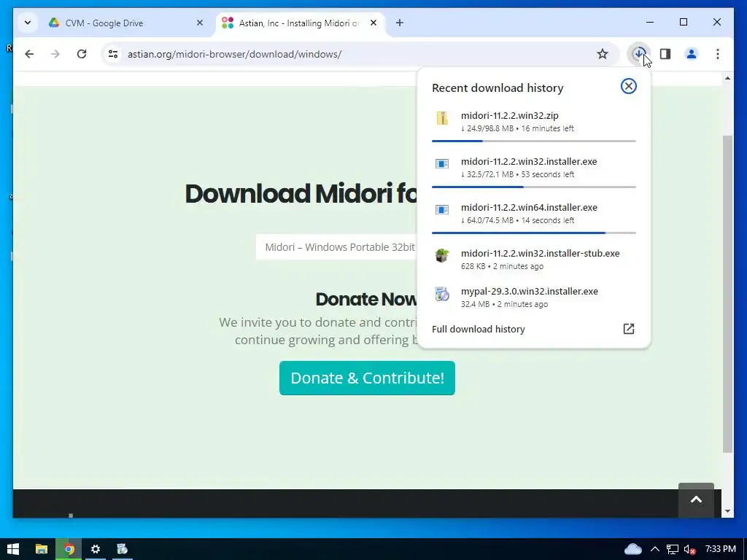Click the win32.zip download progress bar
The height and width of the screenshot is (560, 747).
533,141
